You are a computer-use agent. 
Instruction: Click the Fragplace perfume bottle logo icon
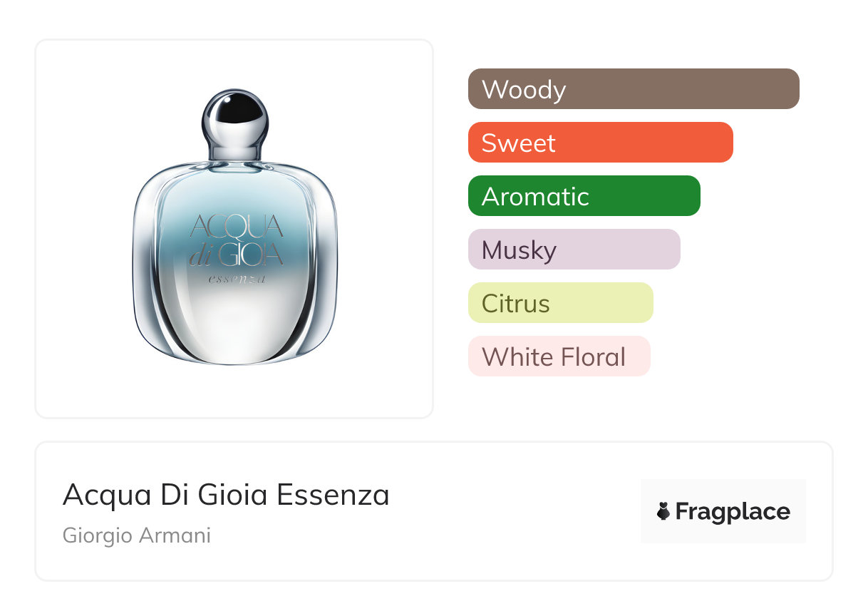663,512
